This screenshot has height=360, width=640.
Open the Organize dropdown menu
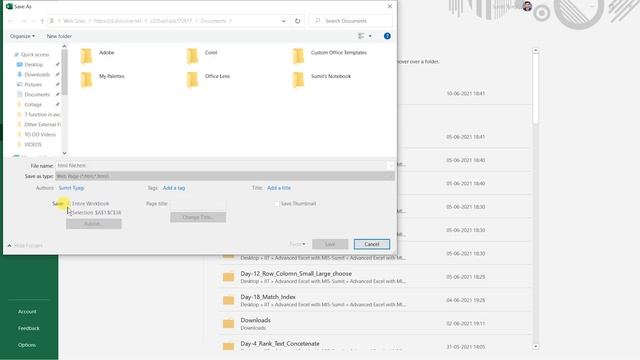point(22,36)
